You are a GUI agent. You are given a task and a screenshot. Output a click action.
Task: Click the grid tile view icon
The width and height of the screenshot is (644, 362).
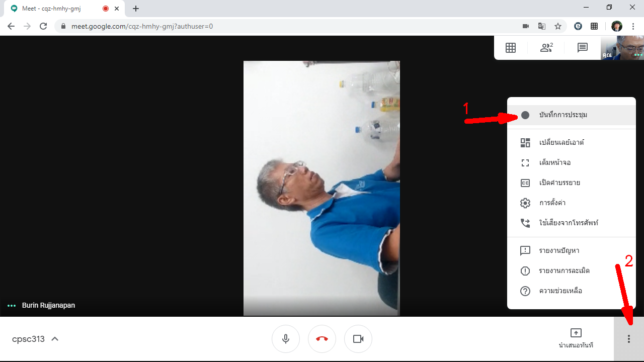[511, 48]
